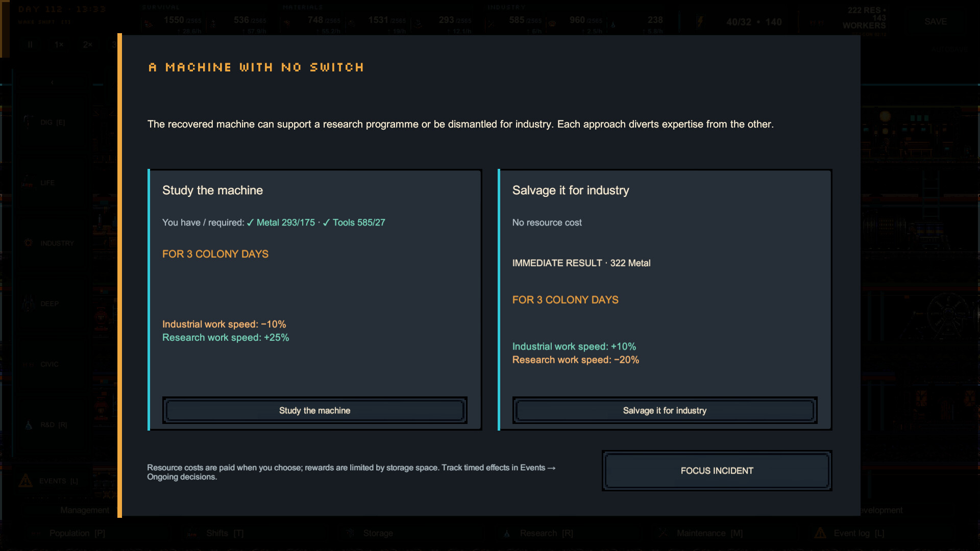980x551 pixels.
Task: Click the 222 RES 143 WORKERS readout
Action: pyautogui.click(x=864, y=18)
